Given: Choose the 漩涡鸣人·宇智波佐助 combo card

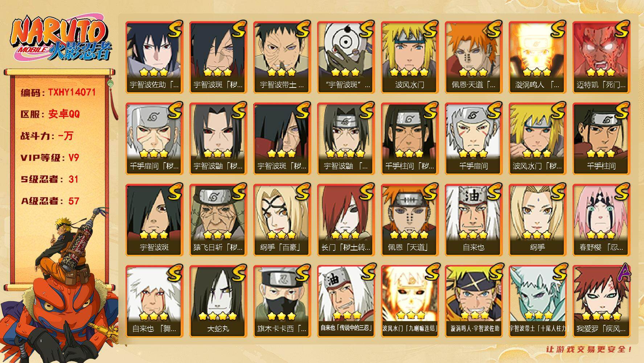Looking at the screenshot, I should [x=473, y=301].
